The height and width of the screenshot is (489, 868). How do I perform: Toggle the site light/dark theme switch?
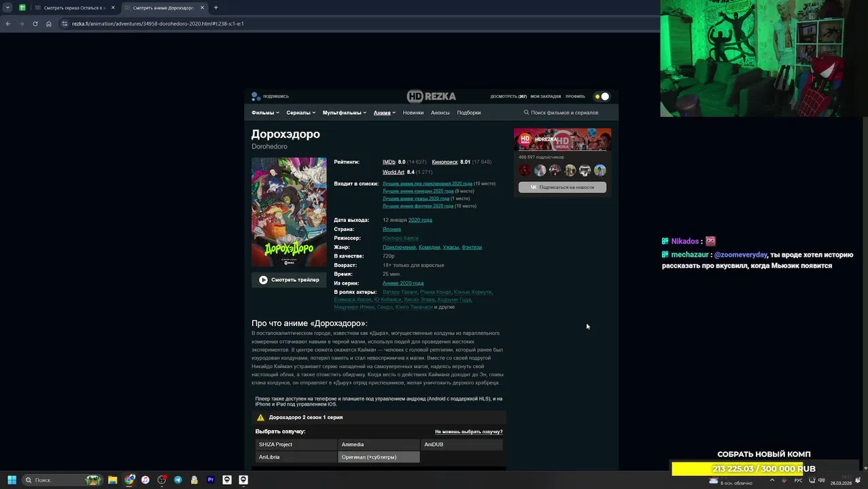[602, 96]
